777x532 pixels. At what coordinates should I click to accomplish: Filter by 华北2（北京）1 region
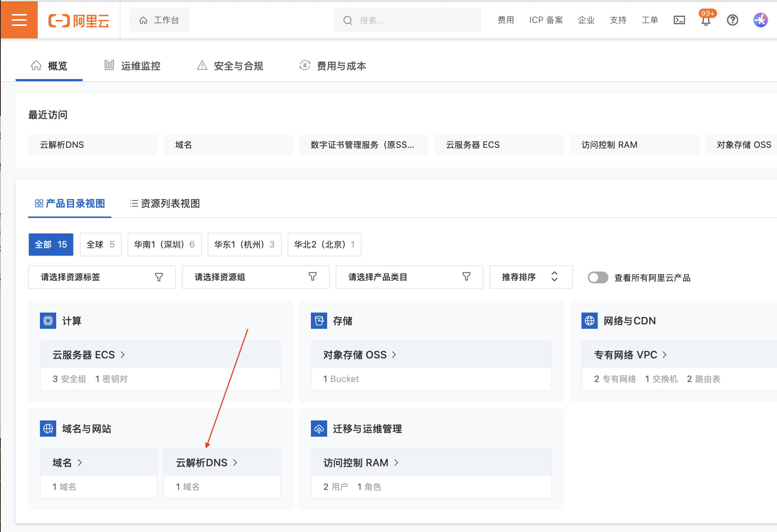325,245
